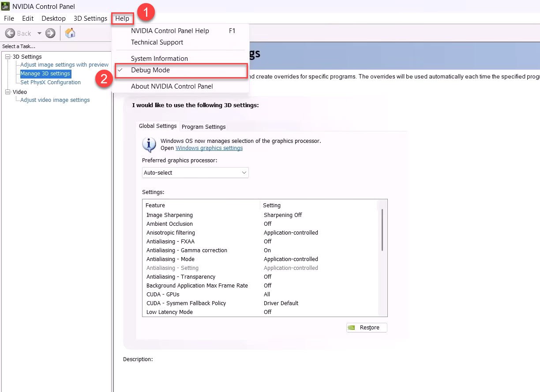Image resolution: width=540 pixels, height=392 pixels.
Task: Open the 3D Settings menu
Action: click(x=90, y=19)
